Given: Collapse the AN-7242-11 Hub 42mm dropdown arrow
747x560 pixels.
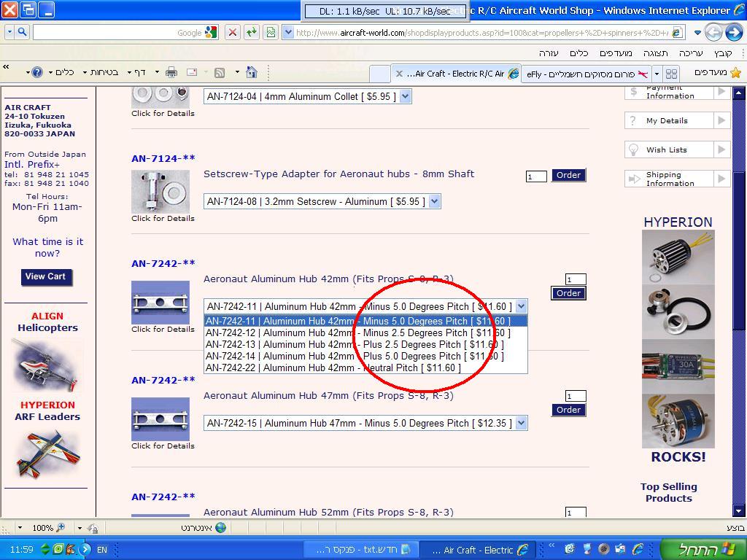Looking at the screenshot, I should (x=521, y=306).
